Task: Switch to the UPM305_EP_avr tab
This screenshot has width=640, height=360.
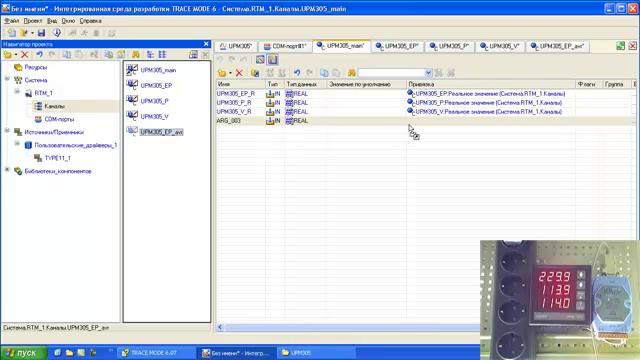Action: (558, 46)
